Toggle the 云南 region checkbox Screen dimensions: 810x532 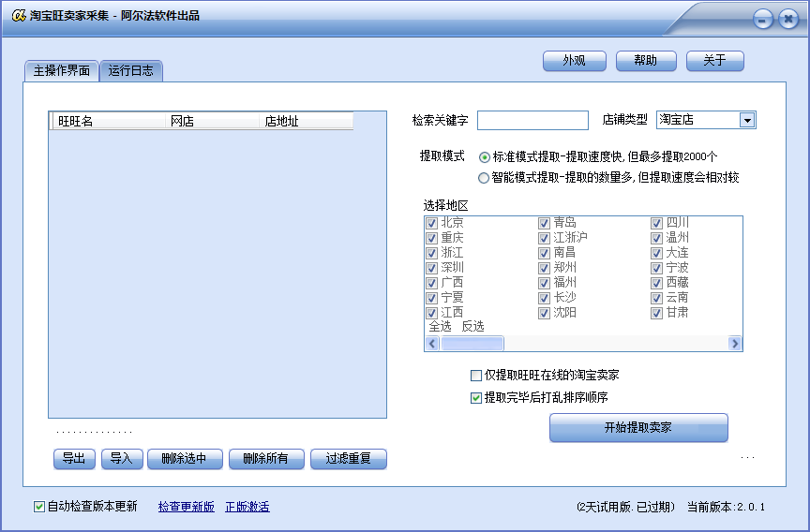click(656, 298)
